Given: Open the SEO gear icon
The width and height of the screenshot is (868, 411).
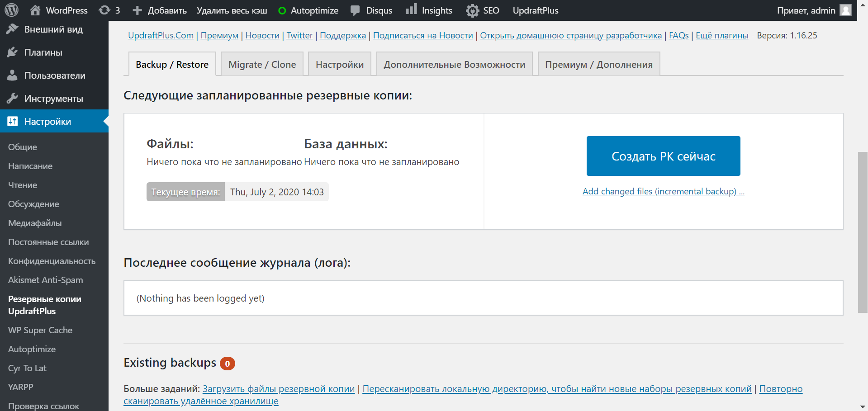Looking at the screenshot, I should click(x=473, y=10).
